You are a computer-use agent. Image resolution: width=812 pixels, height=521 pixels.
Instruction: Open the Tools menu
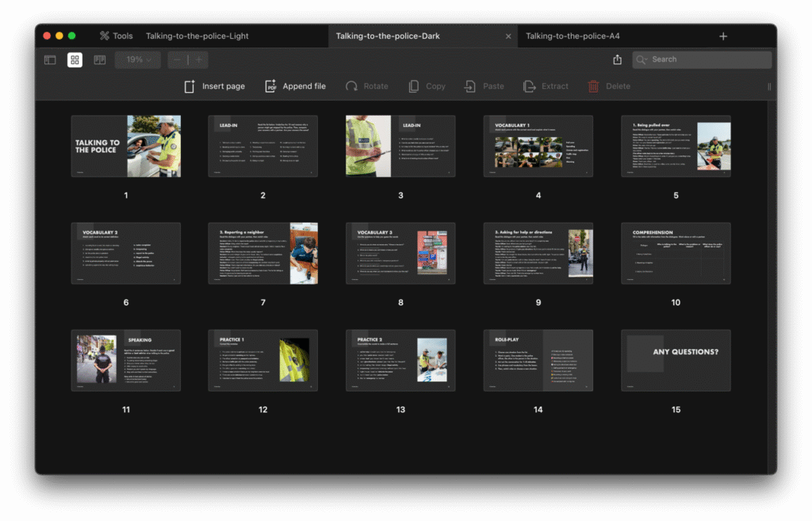point(116,36)
